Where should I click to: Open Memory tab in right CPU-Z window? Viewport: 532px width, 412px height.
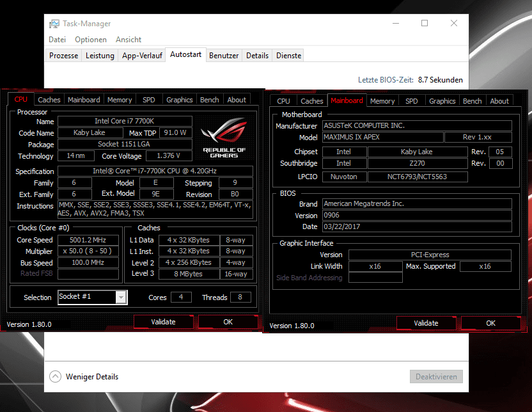coord(382,101)
